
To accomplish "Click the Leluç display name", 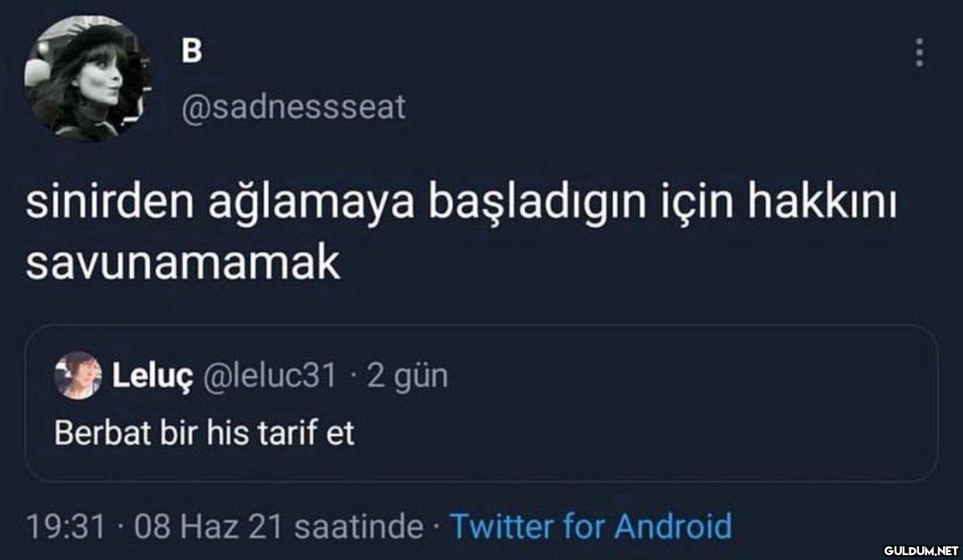I will pyautogui.click(x=151, y=375).
